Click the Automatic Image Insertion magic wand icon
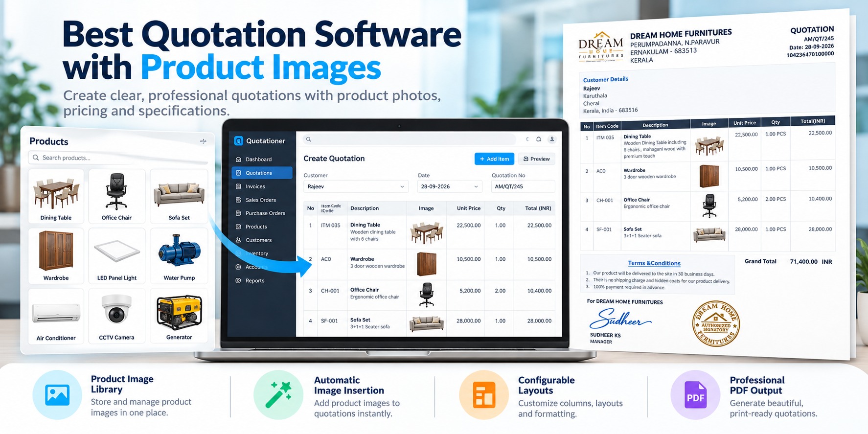Viewport: 868px width, 434px height. 278,395
